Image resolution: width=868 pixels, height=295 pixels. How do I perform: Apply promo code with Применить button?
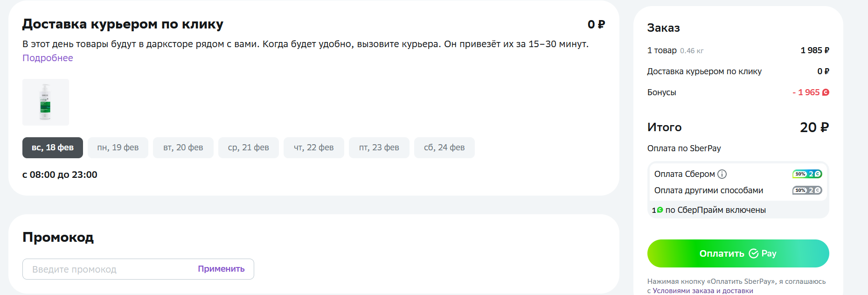[x=221, y=269]
